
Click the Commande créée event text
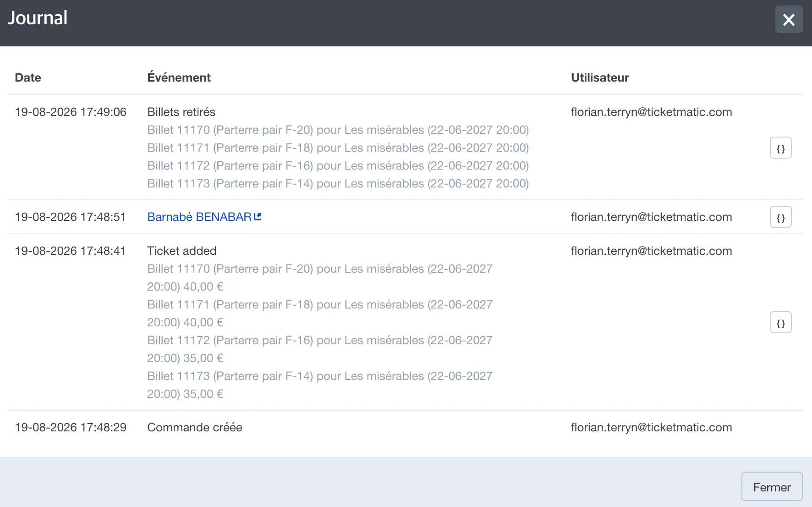tap(195, 427)
